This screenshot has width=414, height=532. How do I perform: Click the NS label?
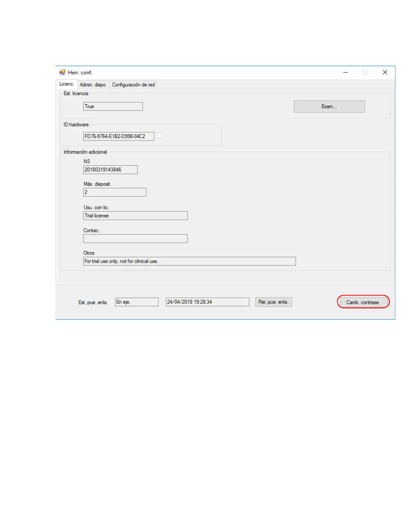pos(87,161)
